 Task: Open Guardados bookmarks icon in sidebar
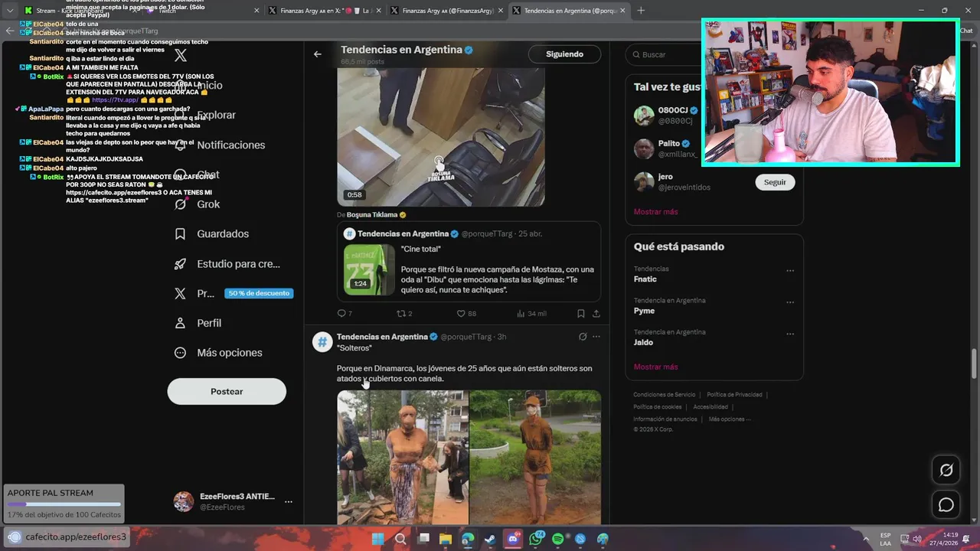tap(181, 234)
